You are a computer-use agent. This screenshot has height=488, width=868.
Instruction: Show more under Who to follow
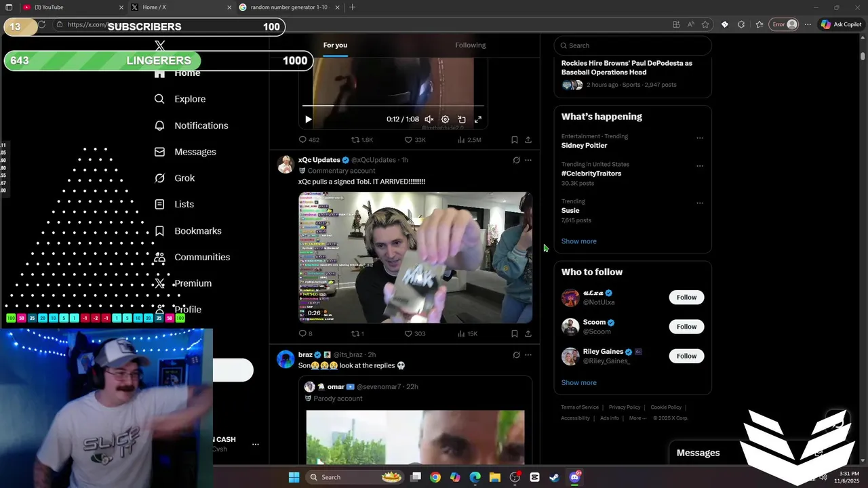click(578, 383)
